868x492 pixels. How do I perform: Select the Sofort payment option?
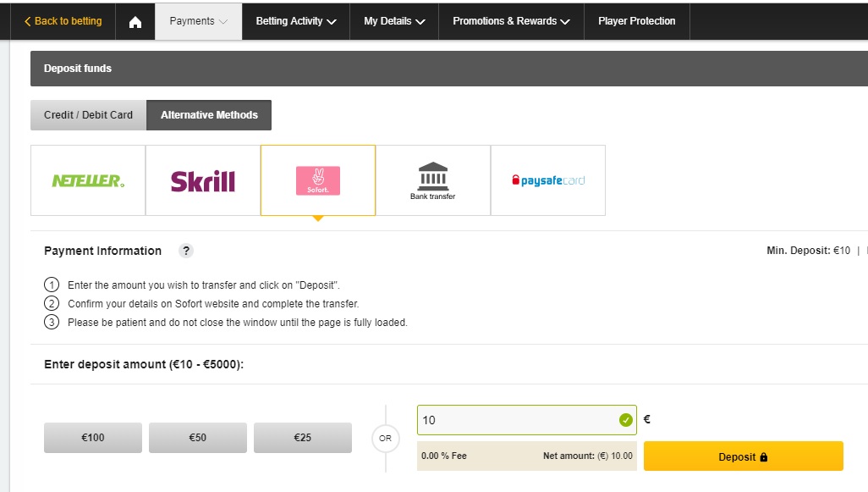318,180
